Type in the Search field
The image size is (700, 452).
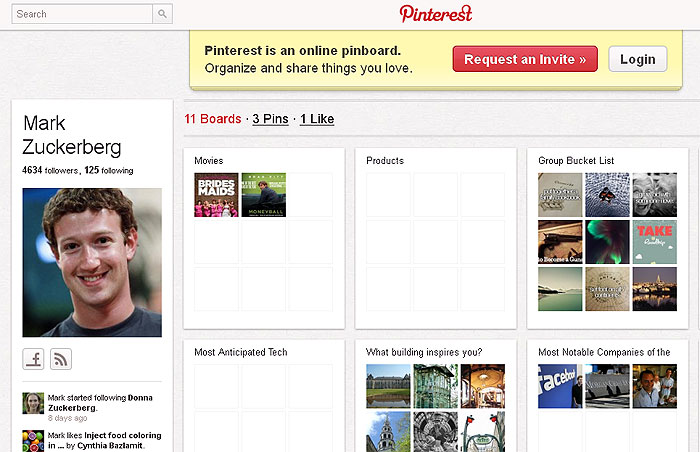coord(83,14)
